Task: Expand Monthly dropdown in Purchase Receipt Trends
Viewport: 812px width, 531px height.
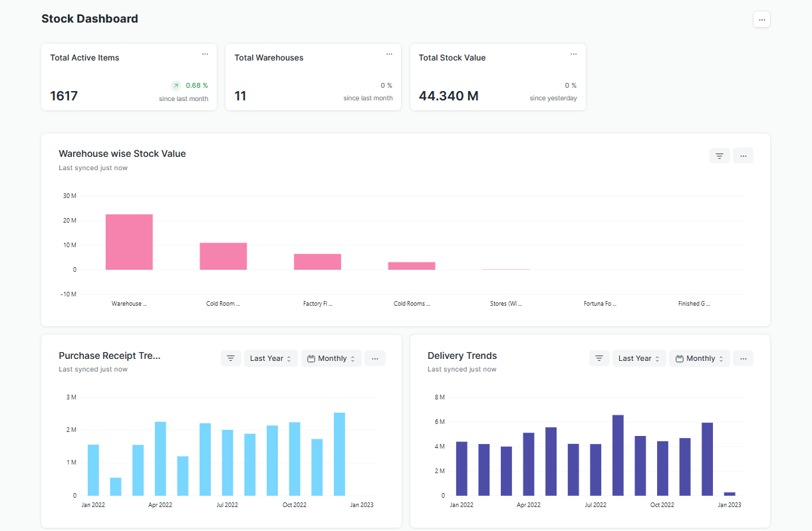Action: coord(331,358)
